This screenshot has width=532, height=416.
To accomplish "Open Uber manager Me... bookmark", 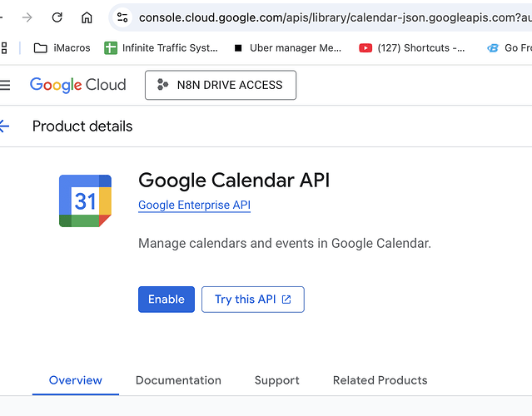I will click(x=288, y=48).
